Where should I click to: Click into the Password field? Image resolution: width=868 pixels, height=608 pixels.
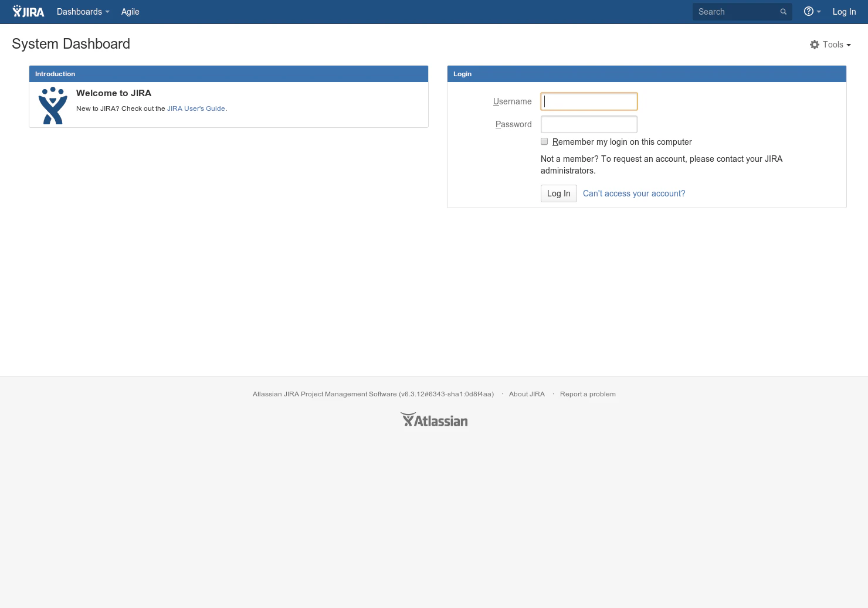pos(589,124)
